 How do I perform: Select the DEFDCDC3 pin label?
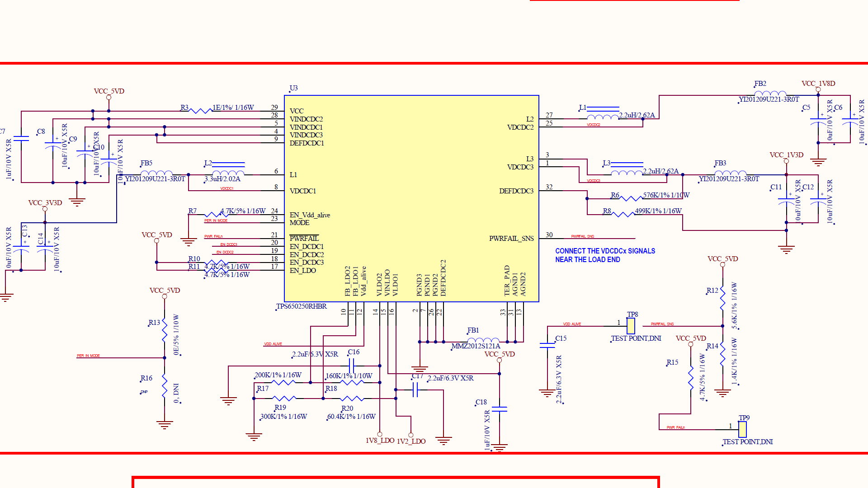pos(516,191)
